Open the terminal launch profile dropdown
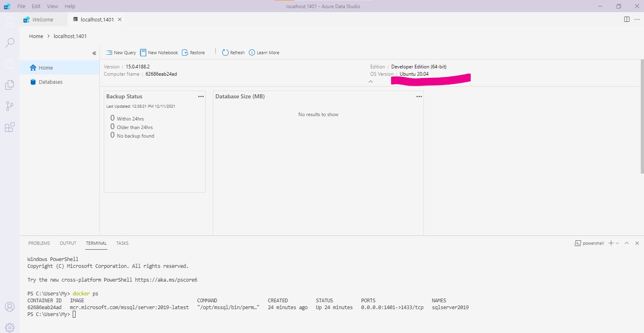Screen dimensions: 644x333 (x=617, y=243)
